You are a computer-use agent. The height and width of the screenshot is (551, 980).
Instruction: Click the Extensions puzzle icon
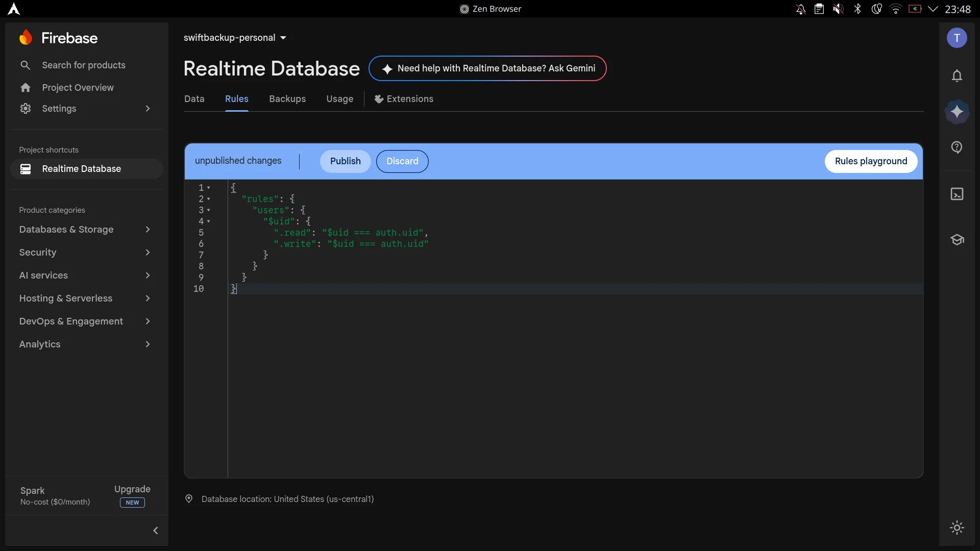pyautogui.click(x=379, y=99)
